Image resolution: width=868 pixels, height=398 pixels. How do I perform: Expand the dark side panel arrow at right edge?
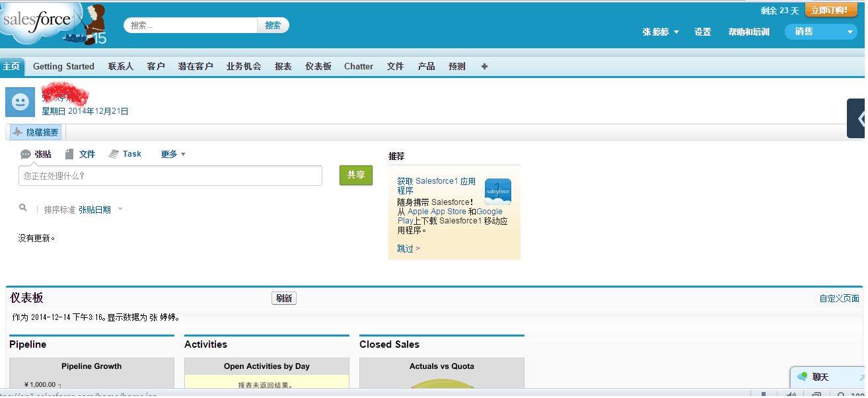pyautogui.click(x=857, y=118)
